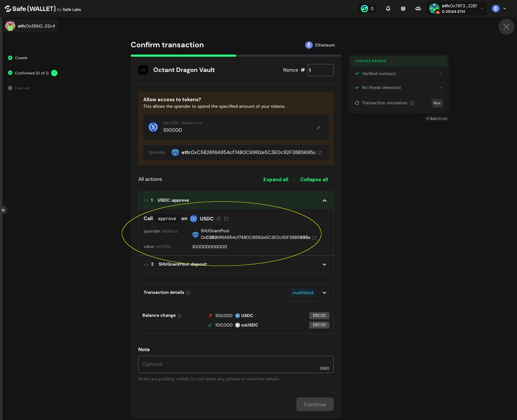Viewport: 517px width, 420px height.
Task: Open the notifications bell
Action: [x=388, y=9]
